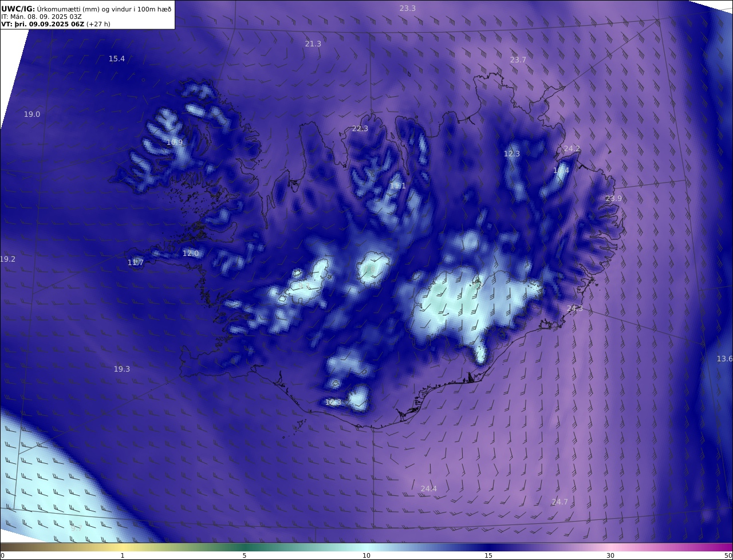Click the 12.0 value label
Screen dimensions: 733x560
click(191, 253)
